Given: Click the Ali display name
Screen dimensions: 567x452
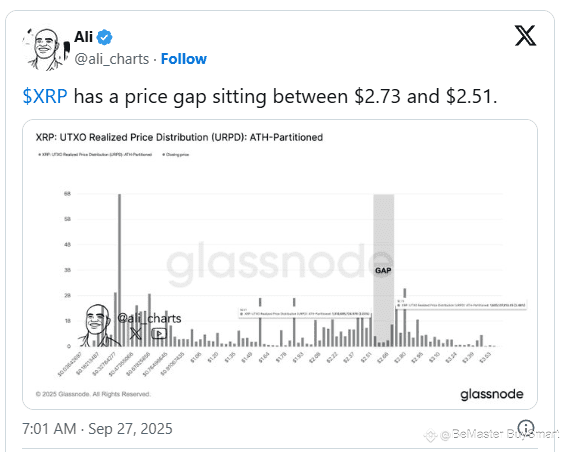Looking at the screenshot, I should (x=84, y=37).
